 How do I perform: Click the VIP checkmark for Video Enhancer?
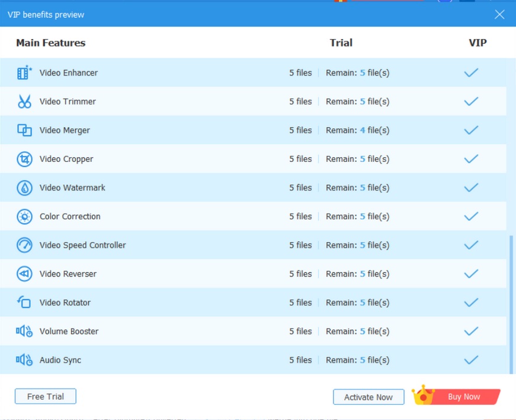471,72
